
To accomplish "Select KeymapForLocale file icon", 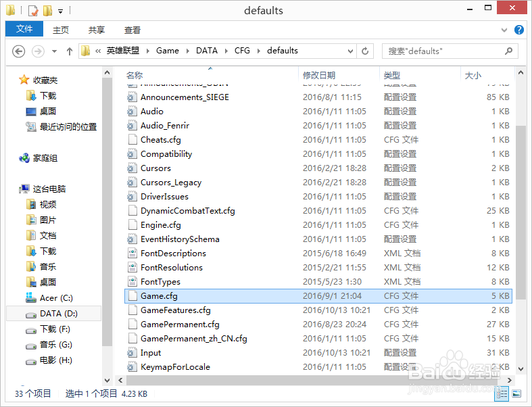I will (132, 367).
